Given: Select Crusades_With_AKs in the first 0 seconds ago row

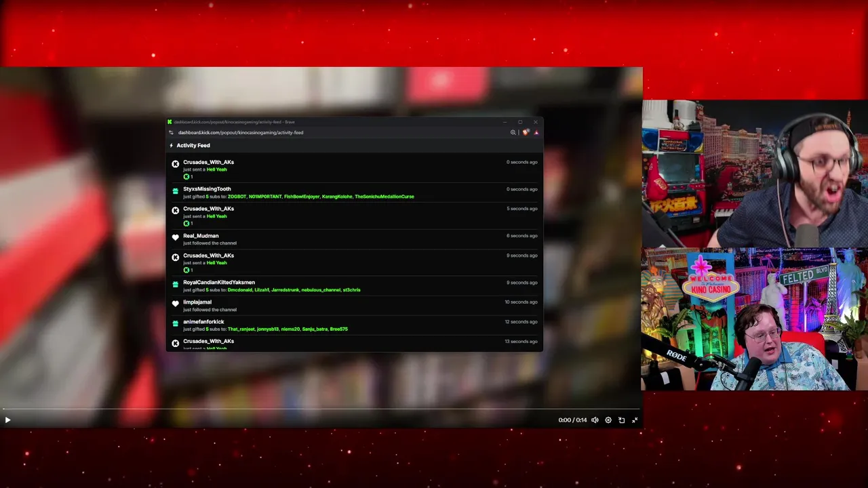Looking at the screenshot, I should pos(208,162).
